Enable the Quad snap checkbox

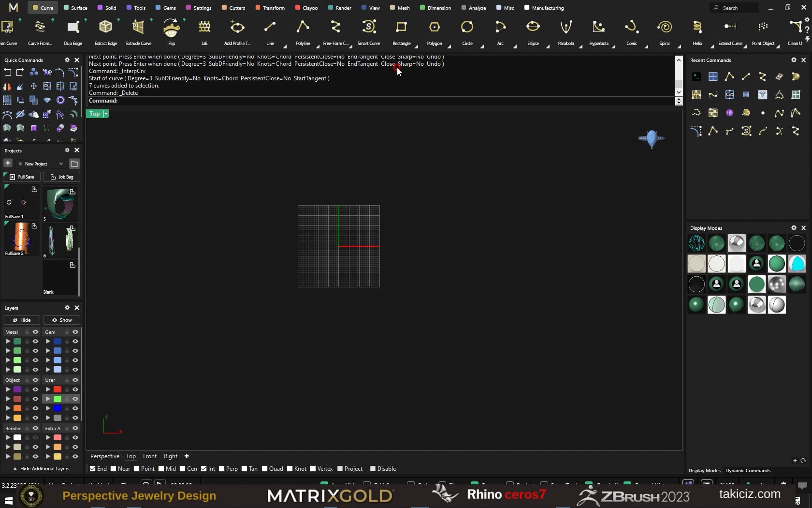[x=265, y=468]
